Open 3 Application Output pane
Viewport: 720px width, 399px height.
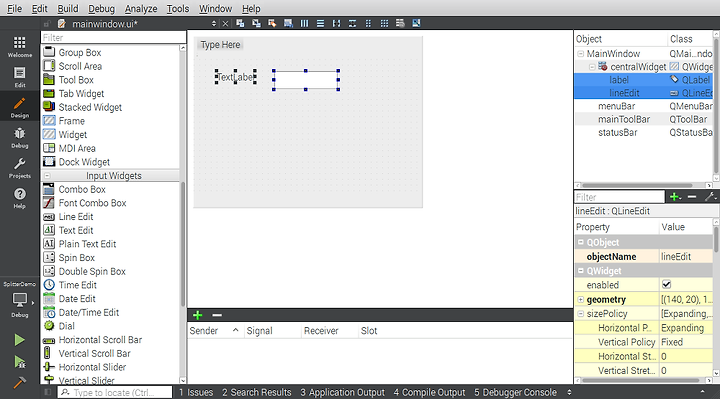point(343,392)
